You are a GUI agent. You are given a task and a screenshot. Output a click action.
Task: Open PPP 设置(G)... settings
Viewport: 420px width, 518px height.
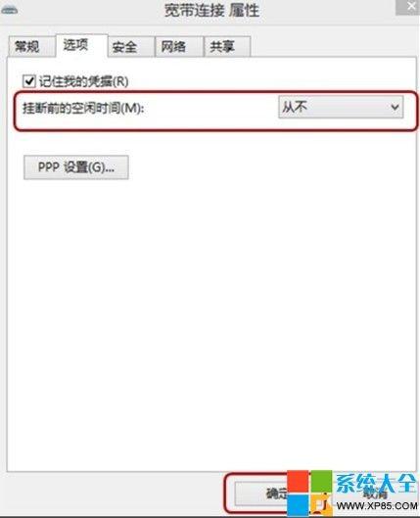click(x=76, y=167)
